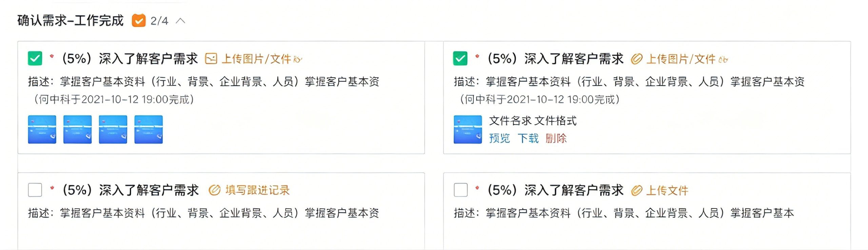Open the file thumbnail beside 文件名称 文件格式
The width and height of the screenshot is (868, 250).
(x=468, y=129)
